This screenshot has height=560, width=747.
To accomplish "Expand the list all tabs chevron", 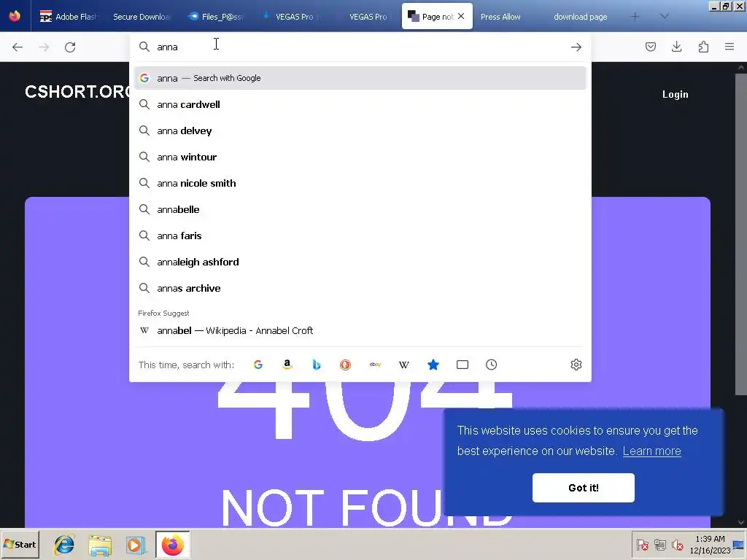I will 664,16.
